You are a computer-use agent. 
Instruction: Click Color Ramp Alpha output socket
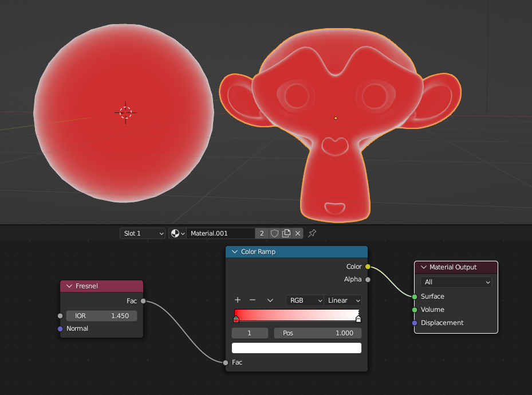(x=368, y=280)
